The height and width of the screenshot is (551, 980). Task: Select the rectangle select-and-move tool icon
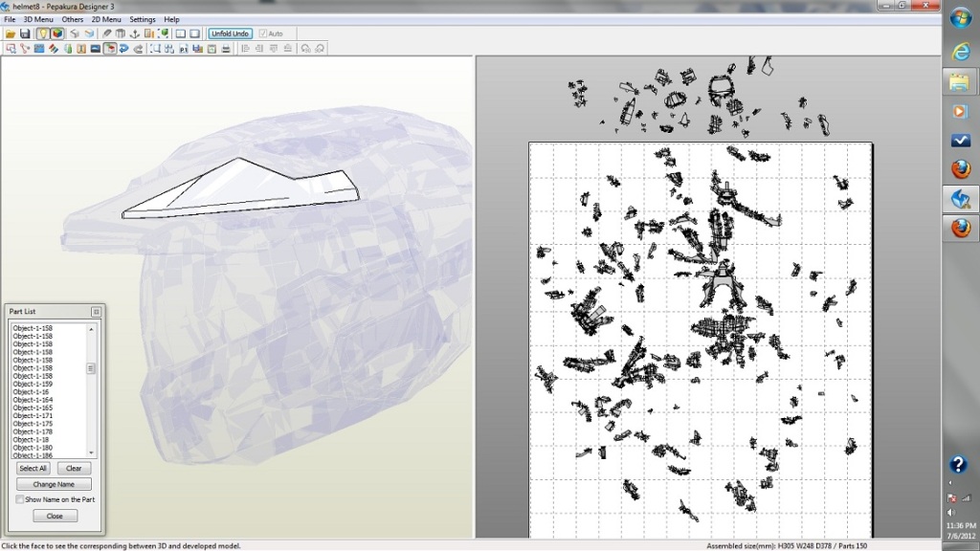pos(11,49)
